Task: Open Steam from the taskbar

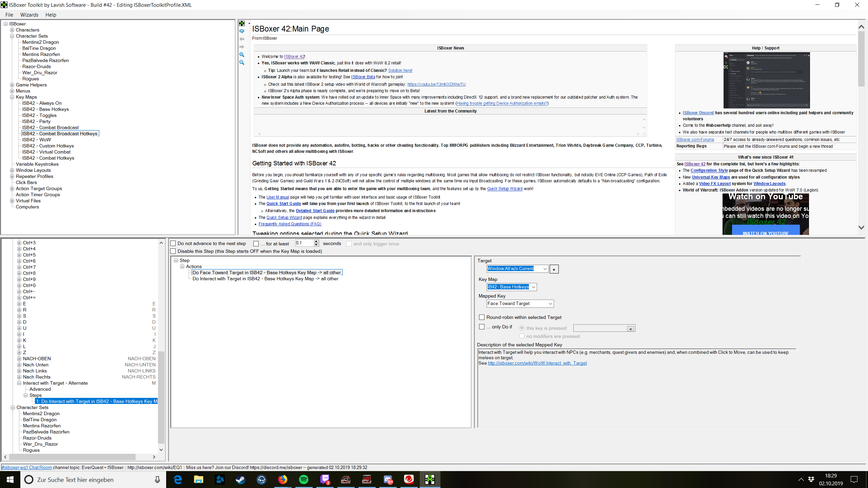Action: pyautogui.click(x=241, y=480)
